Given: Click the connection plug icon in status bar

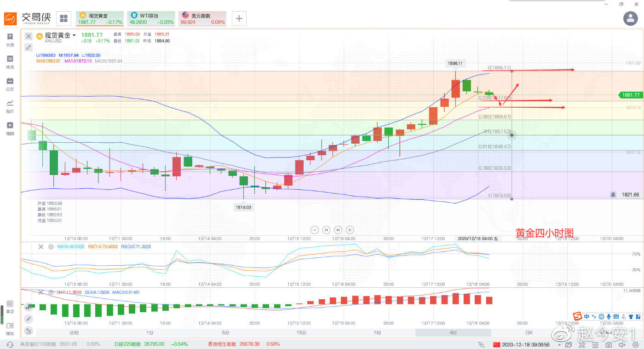Looking at the screenshot, I should [481, 344].
